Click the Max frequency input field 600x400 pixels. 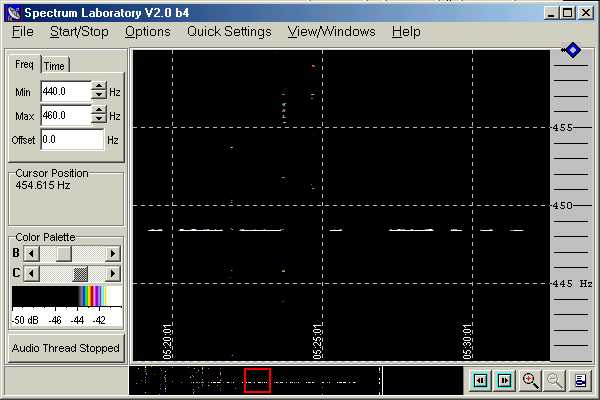tap(66, 115)
